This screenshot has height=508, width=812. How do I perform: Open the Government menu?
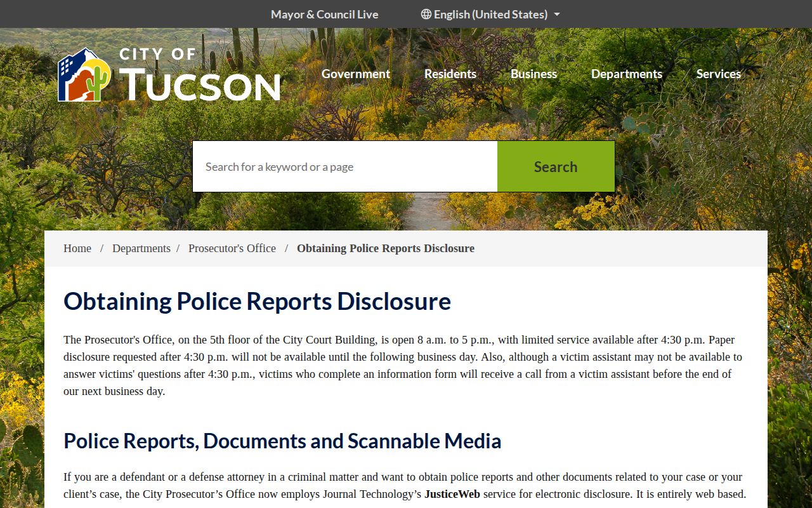tap(356, 74)
